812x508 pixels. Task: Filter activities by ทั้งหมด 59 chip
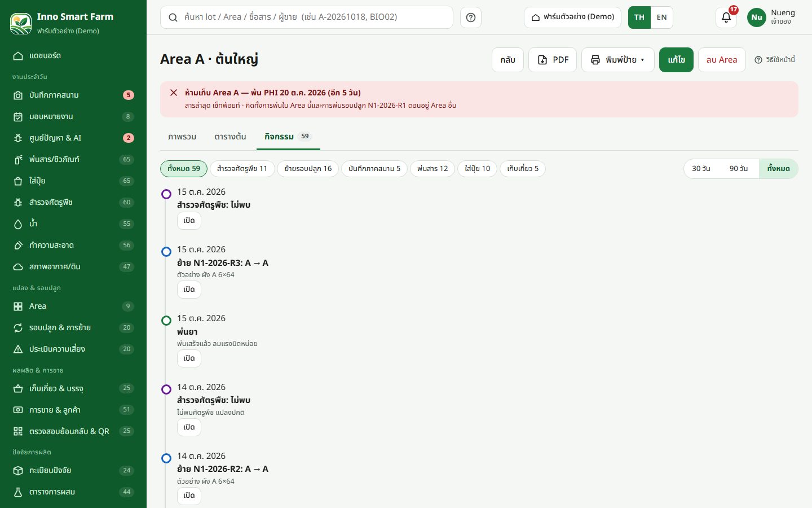pos(184,169)
